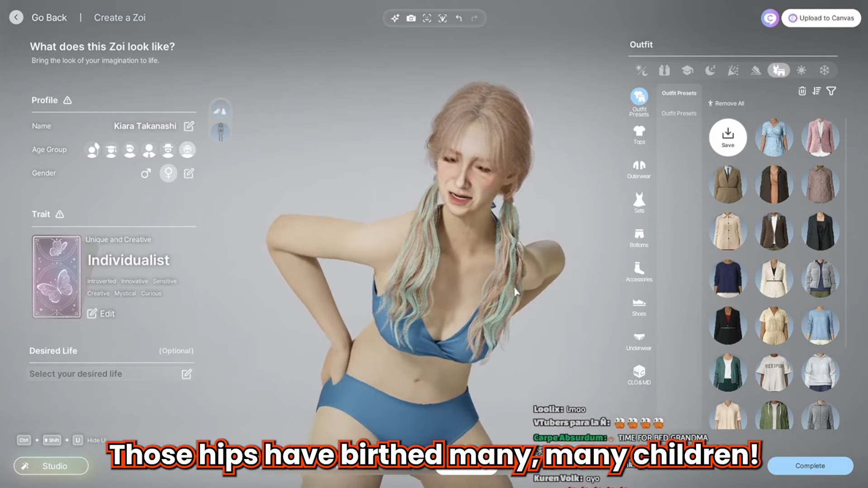Viewport: 868px width, 488px height.
Task: Click the face focus frame icon in toolbar
Action: click(427, 18)
